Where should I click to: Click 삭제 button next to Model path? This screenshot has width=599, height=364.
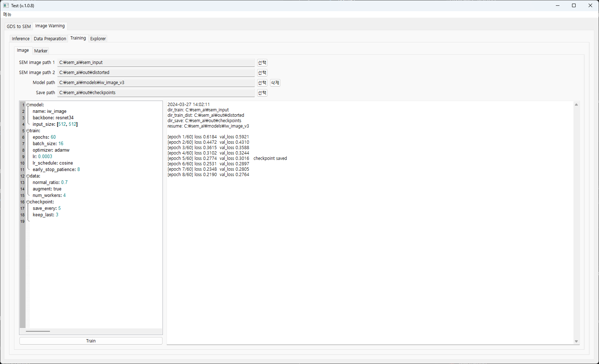275,83
